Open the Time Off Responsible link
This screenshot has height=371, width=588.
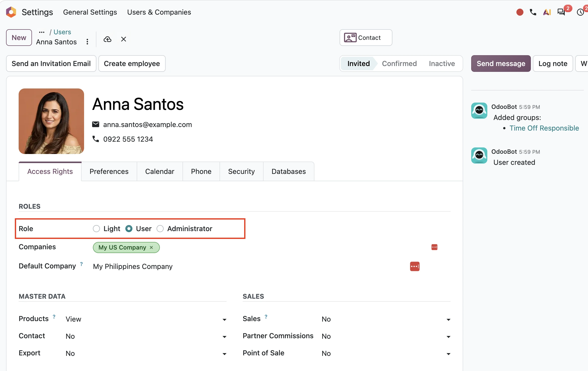(x=544, y=128)
